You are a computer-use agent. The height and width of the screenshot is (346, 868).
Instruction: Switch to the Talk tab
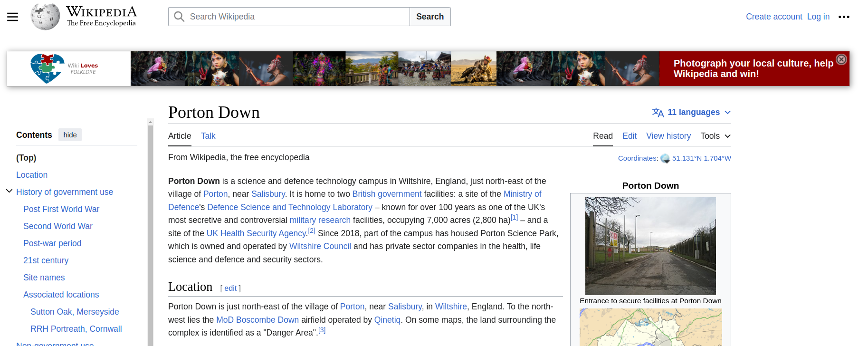click(208, 136)
